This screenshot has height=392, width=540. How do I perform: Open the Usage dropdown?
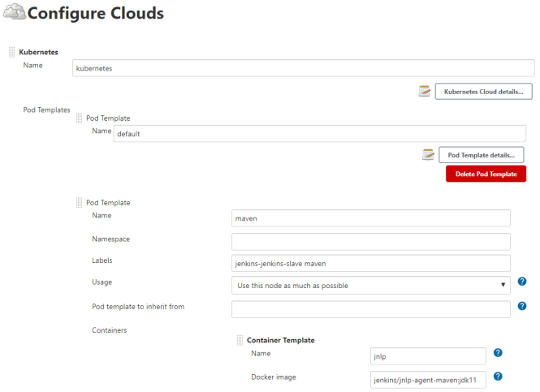click(371, 286)
